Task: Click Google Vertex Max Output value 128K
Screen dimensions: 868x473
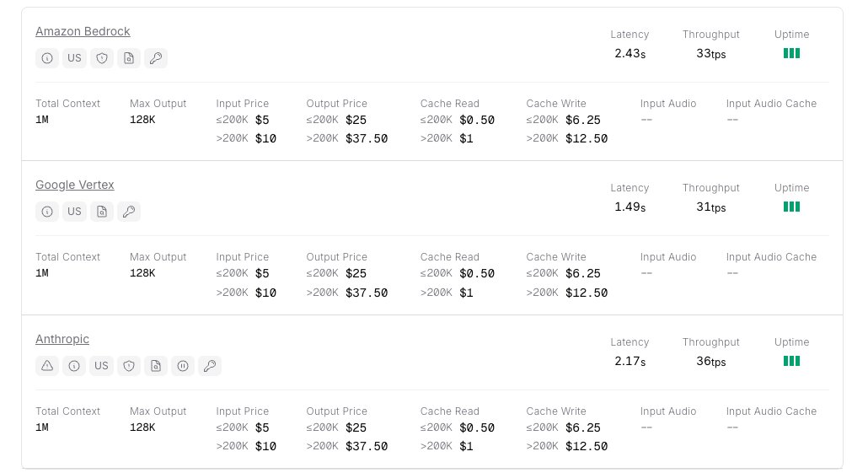Action: point(142,273)
